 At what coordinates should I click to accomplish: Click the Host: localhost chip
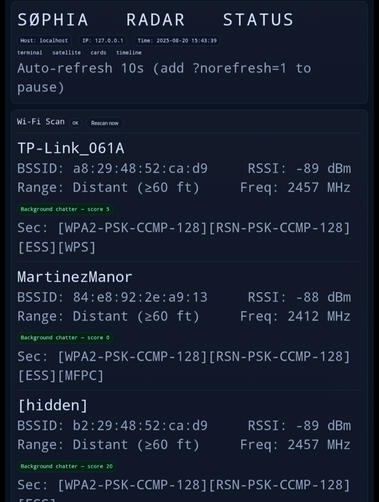pos(44,41)
